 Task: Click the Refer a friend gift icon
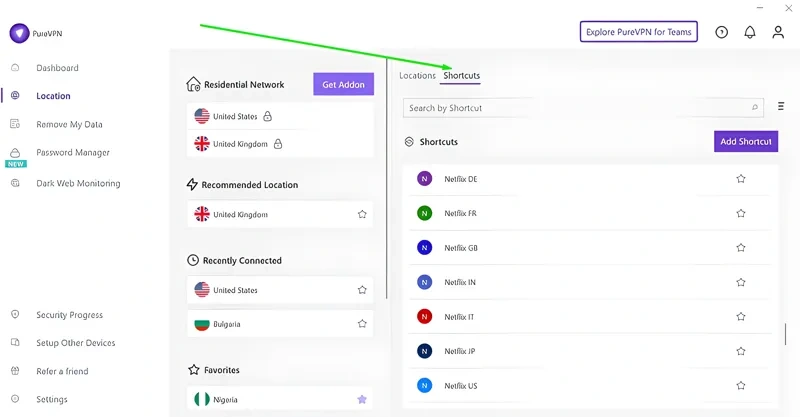click(x=15, y=371)
